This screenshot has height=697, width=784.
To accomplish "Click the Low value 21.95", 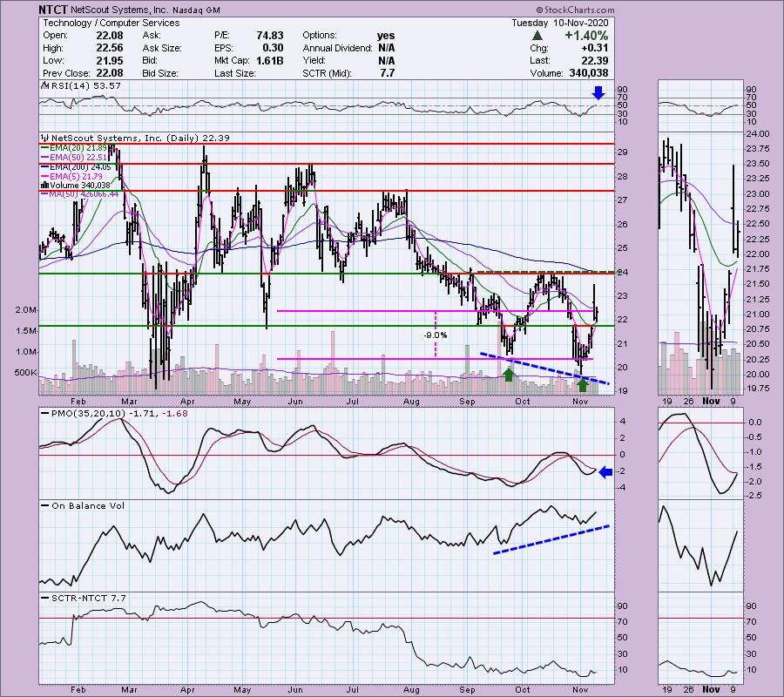I will (110, 60).
